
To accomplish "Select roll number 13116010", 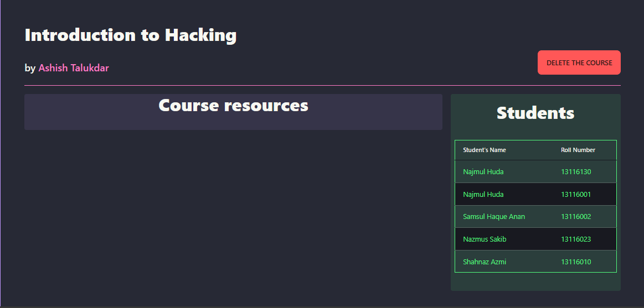I will click(x=576, y=262).
